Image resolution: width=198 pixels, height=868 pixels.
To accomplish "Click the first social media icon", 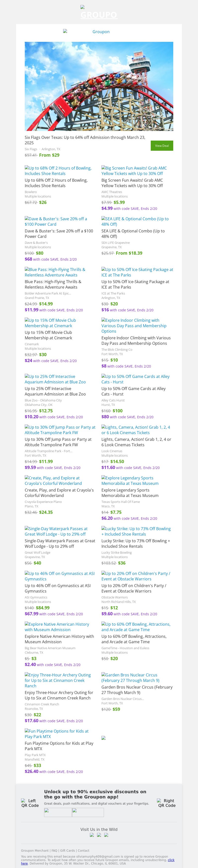I will point(92,835).
